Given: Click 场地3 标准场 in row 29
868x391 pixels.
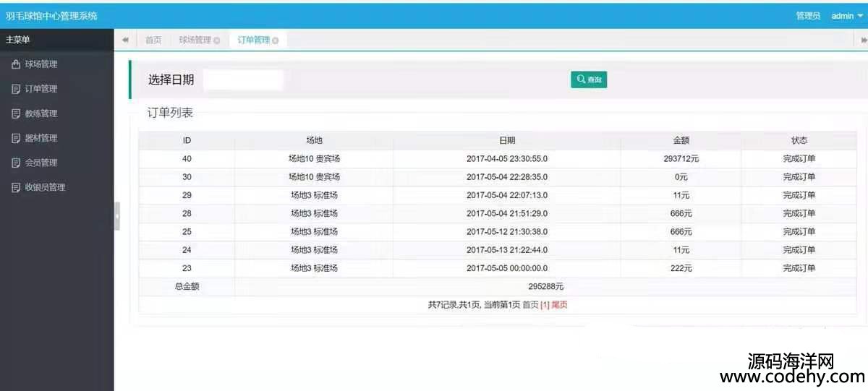Looking at the screenshot, I should coord(314,195).
